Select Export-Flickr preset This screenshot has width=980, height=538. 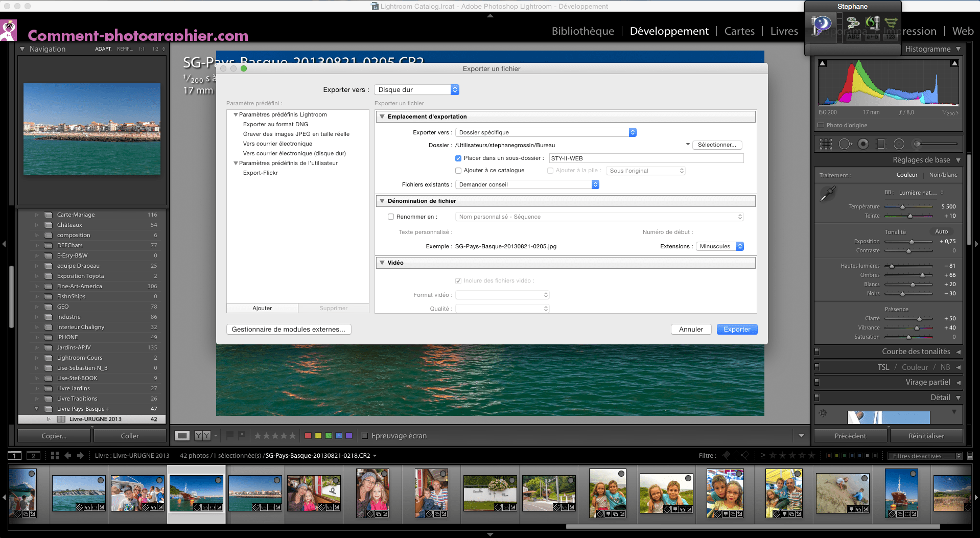click(261, 173)
